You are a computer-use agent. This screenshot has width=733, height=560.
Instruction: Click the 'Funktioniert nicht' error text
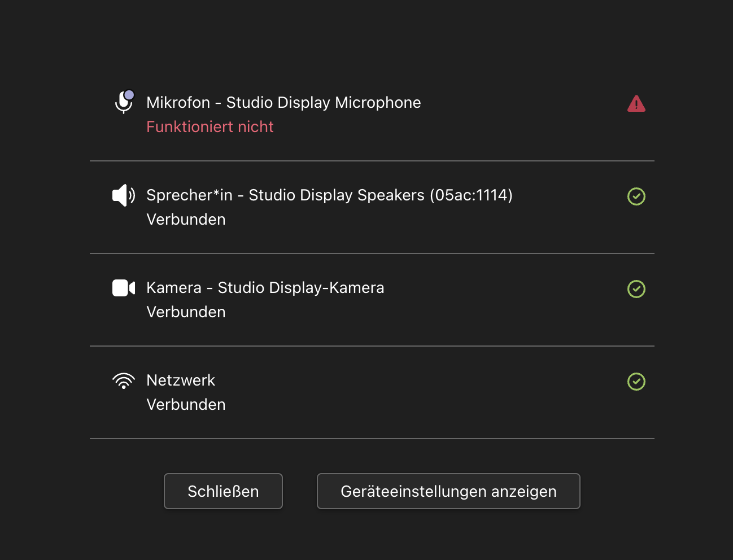(x=210, y=126)
